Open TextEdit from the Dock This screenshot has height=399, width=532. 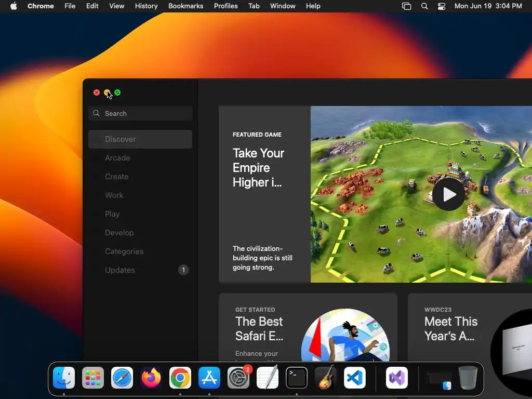click(268, 378)
